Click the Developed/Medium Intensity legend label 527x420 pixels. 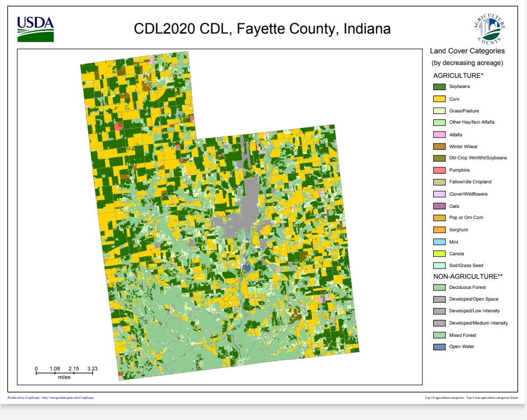coord(478,323)
